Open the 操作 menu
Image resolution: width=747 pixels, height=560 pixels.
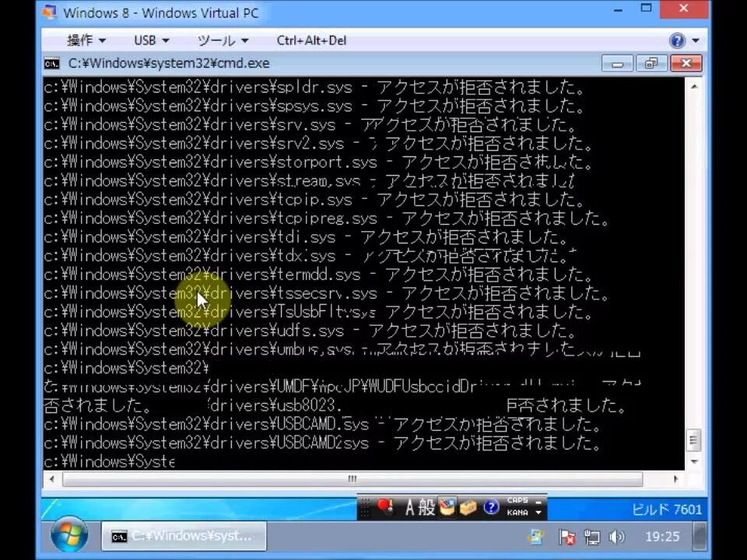pyautogui.click(x=86, y=40)
